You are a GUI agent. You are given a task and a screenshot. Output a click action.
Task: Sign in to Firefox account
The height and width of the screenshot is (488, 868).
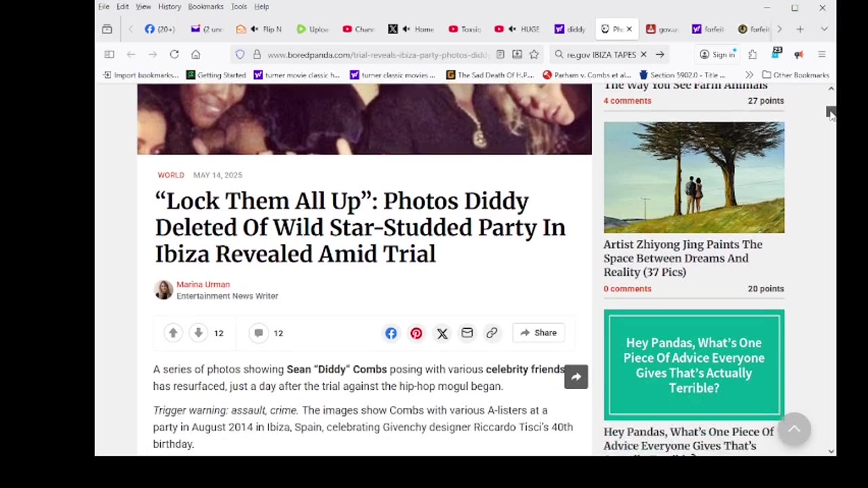717,54
